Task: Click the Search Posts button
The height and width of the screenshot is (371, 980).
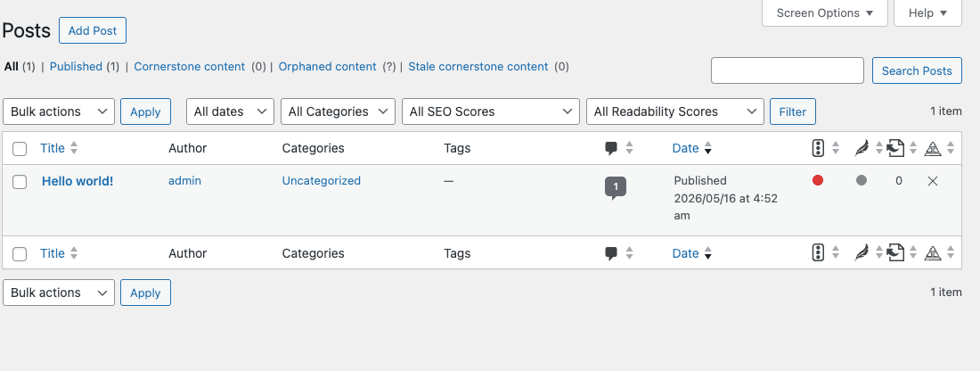Action: [917, 70]
